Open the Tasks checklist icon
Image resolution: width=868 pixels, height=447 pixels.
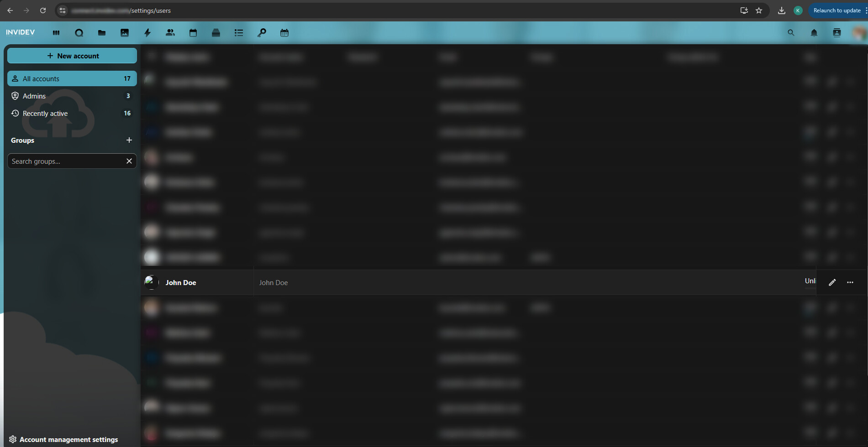point(239,33)
